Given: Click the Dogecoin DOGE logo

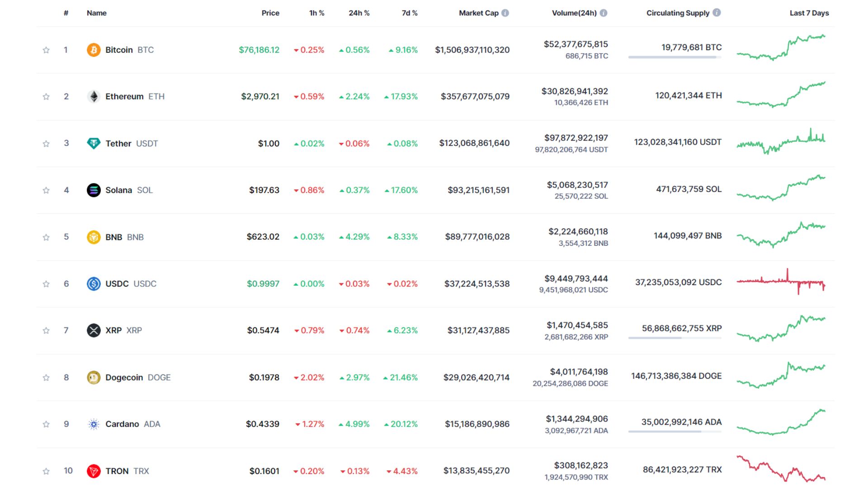Looking at the screenshot, I should click(94, 377).
